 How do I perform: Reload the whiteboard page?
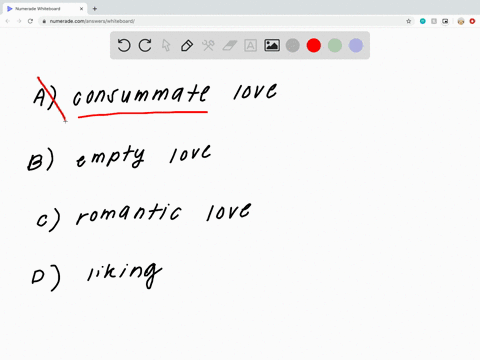[x=30, y=21]
